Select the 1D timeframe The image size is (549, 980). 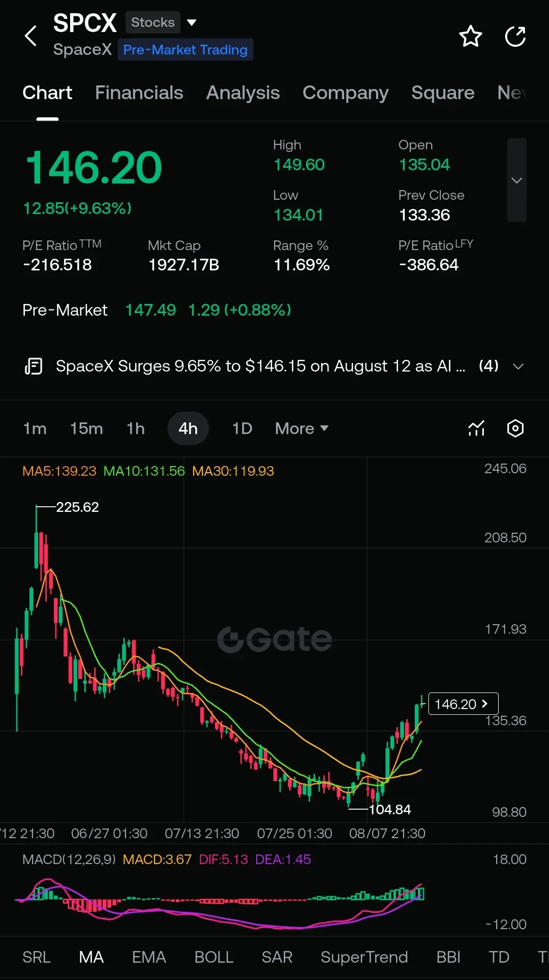pos(242,428)
